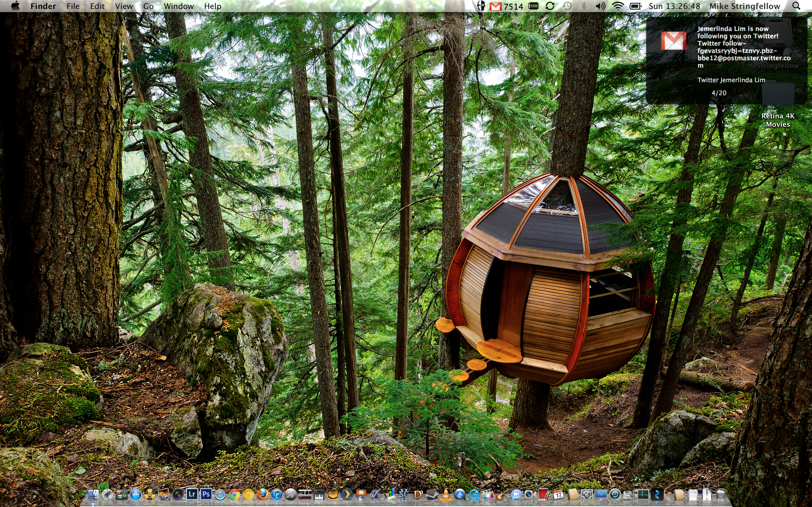Open the View menu
The height and width of the screenshot is (507, 812).
click(124, 6)
